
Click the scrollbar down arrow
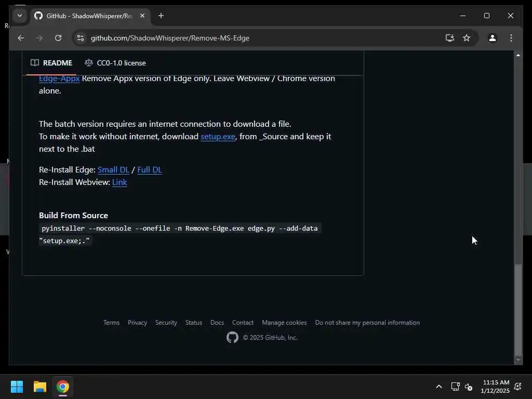click(518, 360)
